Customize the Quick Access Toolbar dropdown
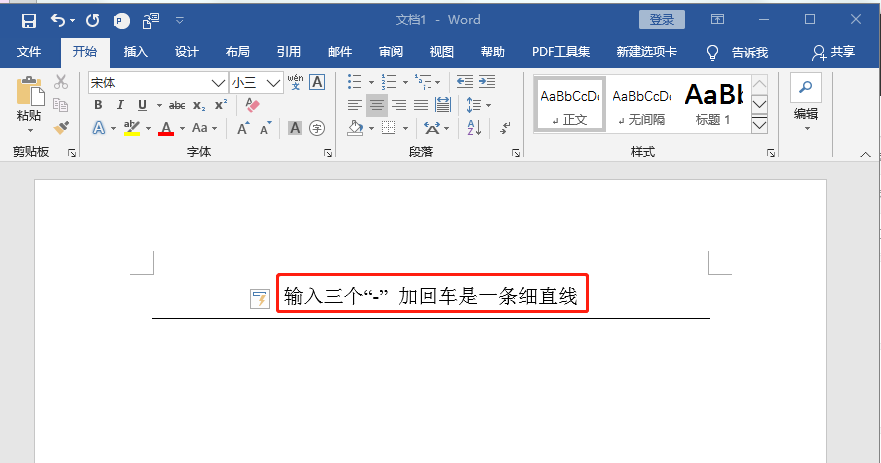 pyautogui.click(x=179, y=21)
